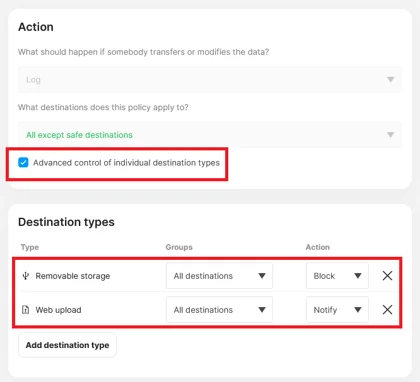Select the Web upload row label

58,310
